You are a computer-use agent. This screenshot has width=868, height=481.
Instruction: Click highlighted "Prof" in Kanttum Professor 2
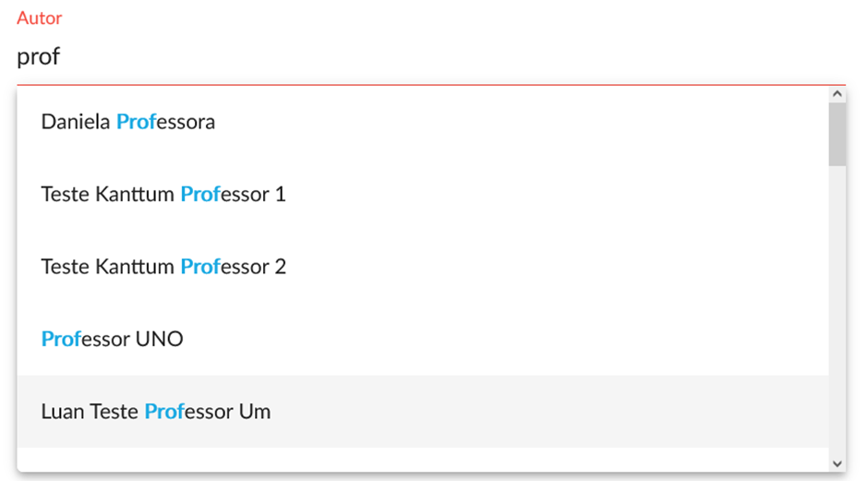click(x=199, y=267)
